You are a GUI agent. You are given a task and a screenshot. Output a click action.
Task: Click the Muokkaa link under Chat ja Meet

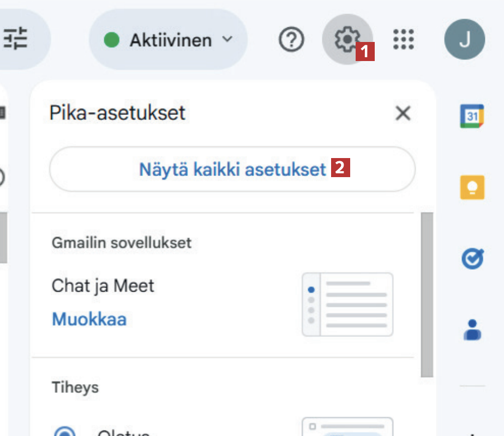pos(89,319)
